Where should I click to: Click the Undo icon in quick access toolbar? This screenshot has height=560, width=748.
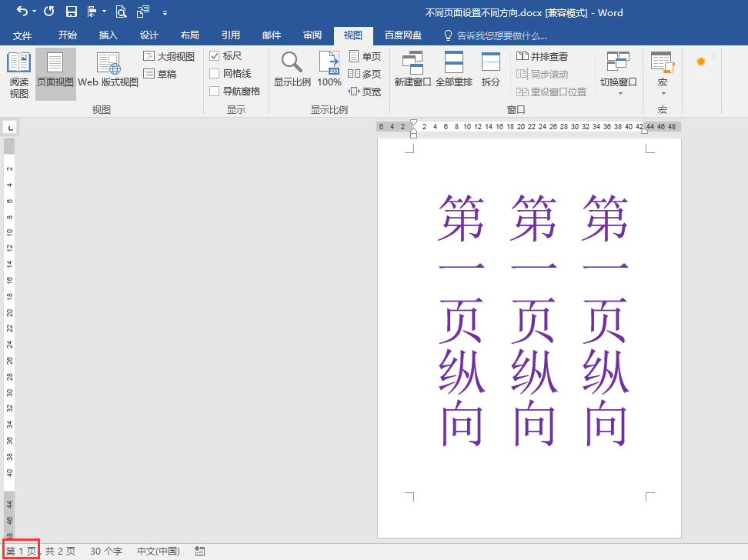[22, 11]
